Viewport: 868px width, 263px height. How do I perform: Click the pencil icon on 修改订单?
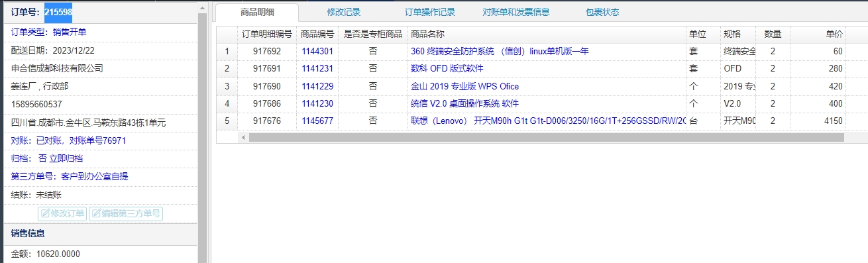point(46,213)
